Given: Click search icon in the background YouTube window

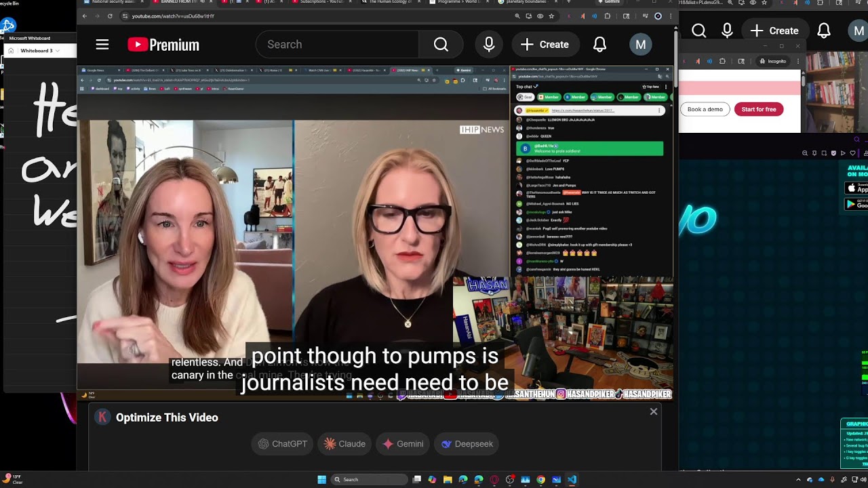Looking at the screenshot, I should coord(699,30).
